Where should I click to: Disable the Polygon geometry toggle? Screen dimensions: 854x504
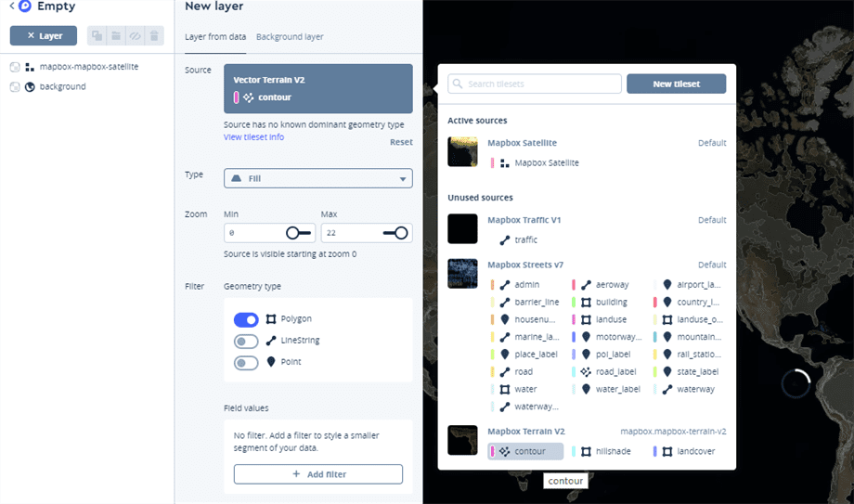coord(246,320)
